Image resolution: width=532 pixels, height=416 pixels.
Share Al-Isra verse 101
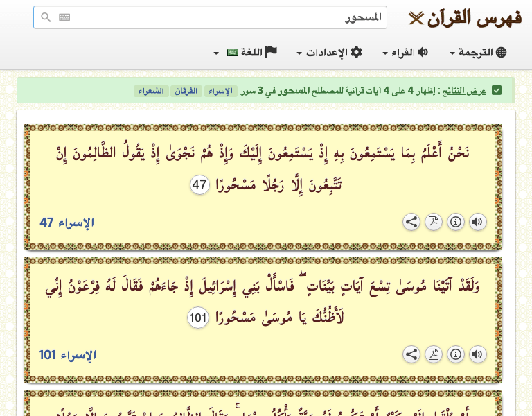click(x=411, y=355)
